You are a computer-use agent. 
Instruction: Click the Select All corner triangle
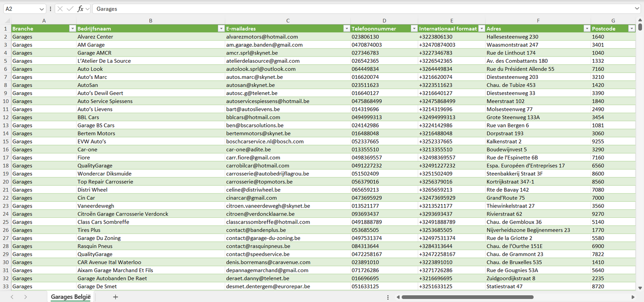(x=7, y=20)
